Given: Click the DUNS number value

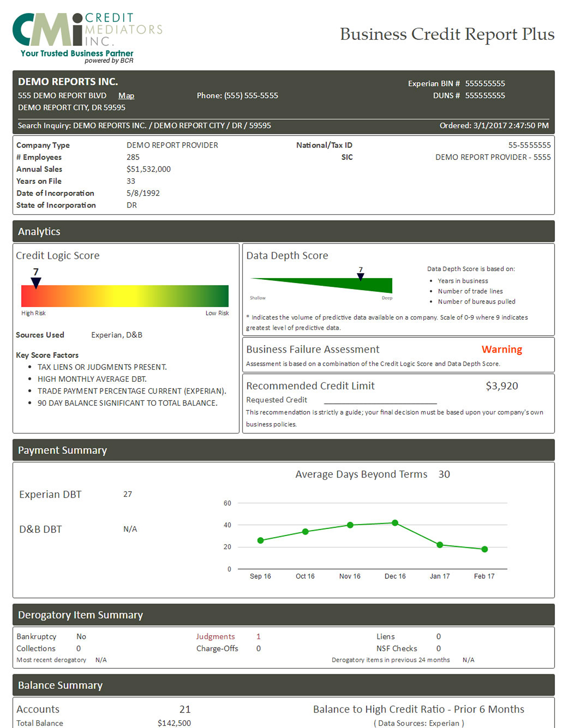Looking at the screenshot, I should [x=485, y=95].
